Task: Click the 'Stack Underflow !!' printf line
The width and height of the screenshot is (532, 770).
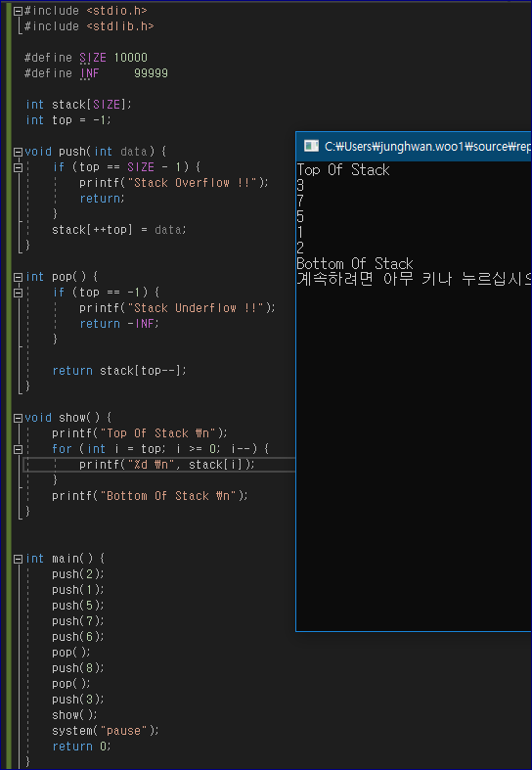Action: click(178, 308)
